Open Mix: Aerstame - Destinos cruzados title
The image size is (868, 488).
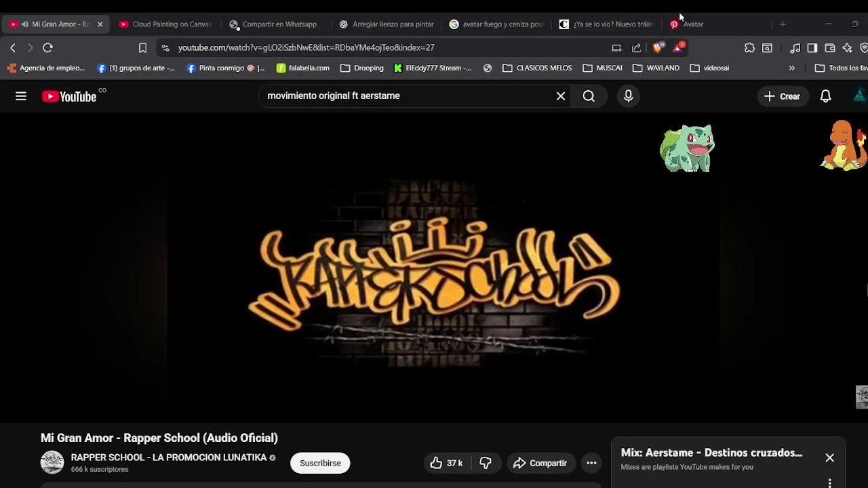click(x=711, y=453)
